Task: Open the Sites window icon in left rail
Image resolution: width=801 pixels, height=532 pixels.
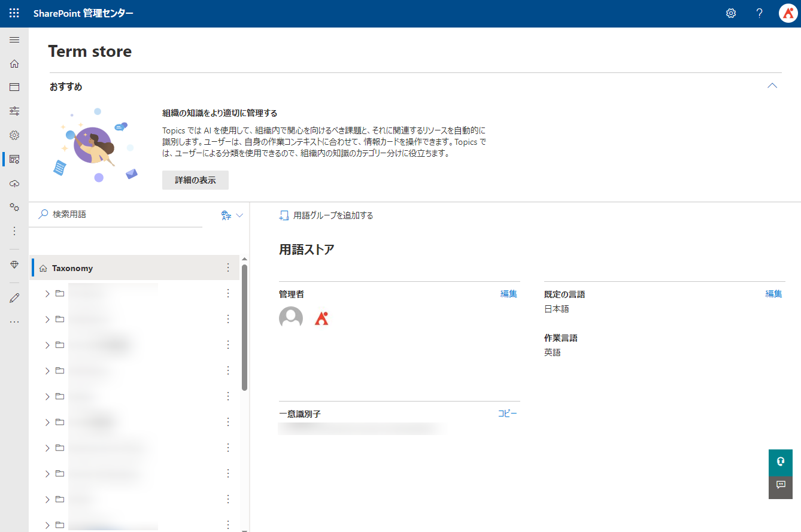Action: click(x=14, y=87)
